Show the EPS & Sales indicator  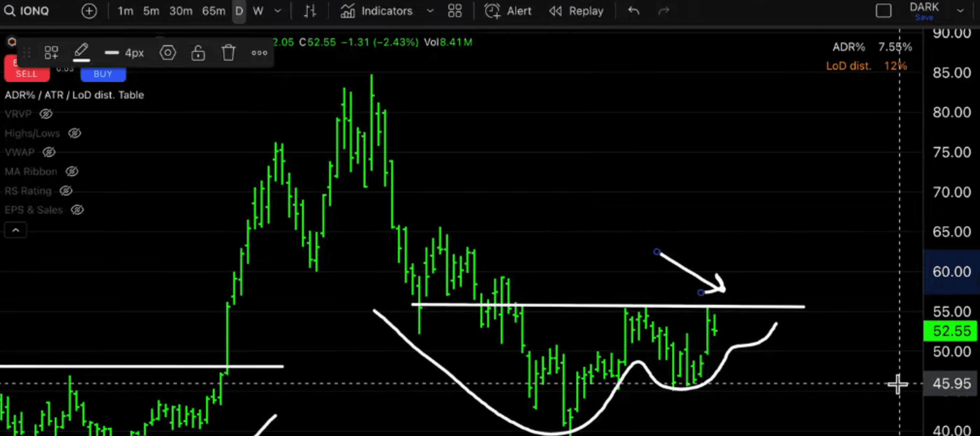pos(77,210)
